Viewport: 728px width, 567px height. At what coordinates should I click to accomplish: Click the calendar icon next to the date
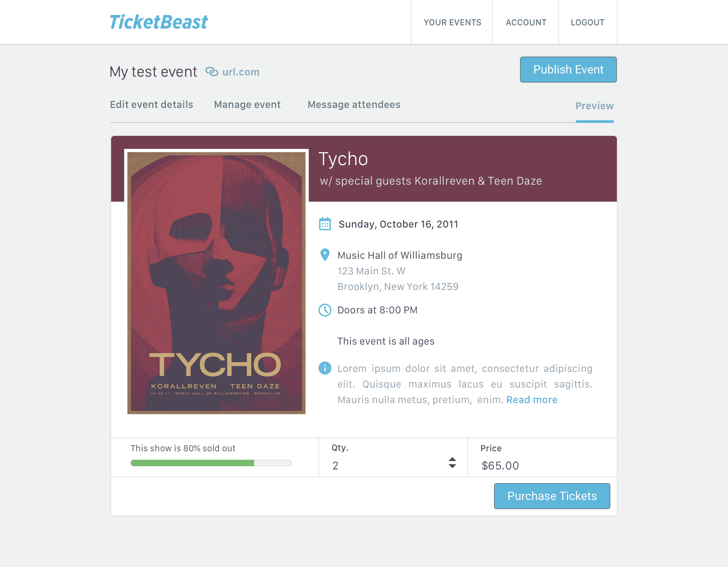tap(325, 224)
